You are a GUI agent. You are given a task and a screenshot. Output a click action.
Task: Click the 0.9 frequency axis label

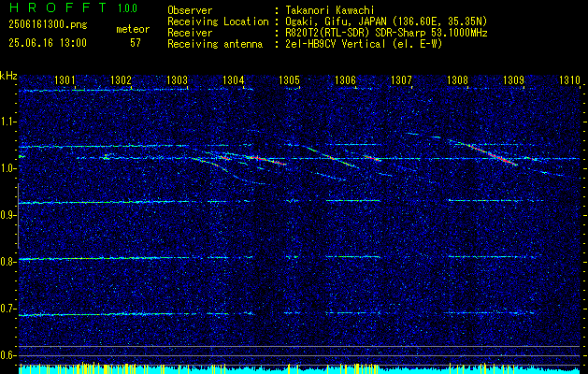[x=7, y=215]
